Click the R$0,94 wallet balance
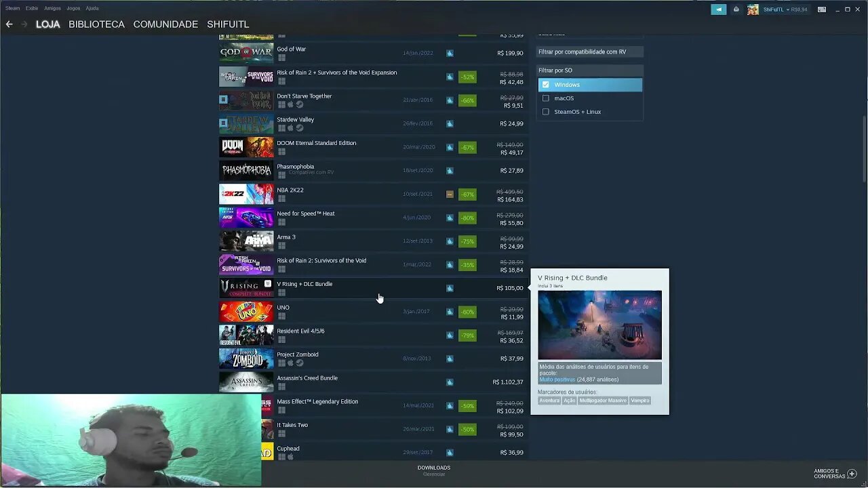Viewport: 868px width, 488px height. tap(800, 9)
